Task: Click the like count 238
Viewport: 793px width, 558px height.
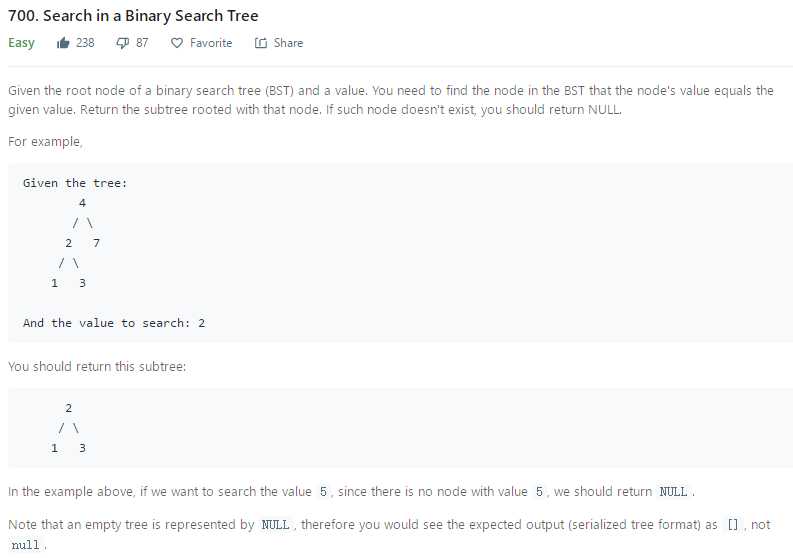Action: [x=85, y=43]
